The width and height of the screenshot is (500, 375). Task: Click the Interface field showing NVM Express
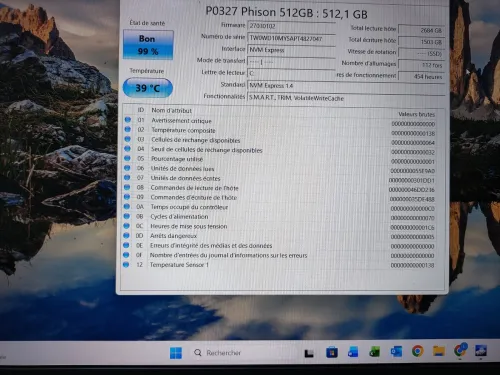click(291, 50)
